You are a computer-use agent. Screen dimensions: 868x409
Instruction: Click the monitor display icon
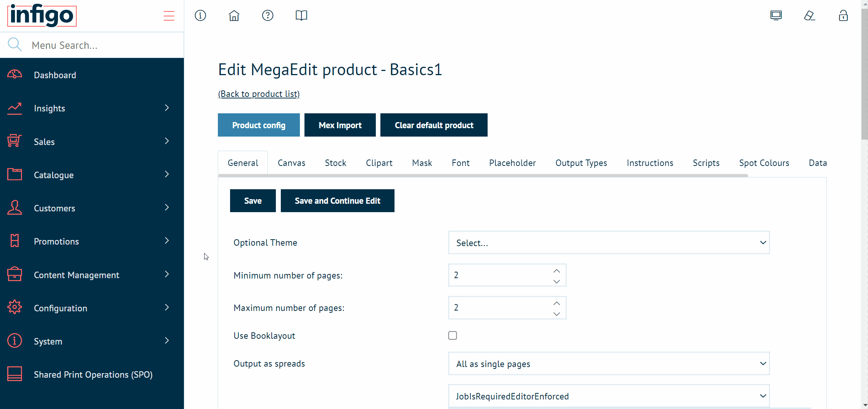(x=776, y=16)
